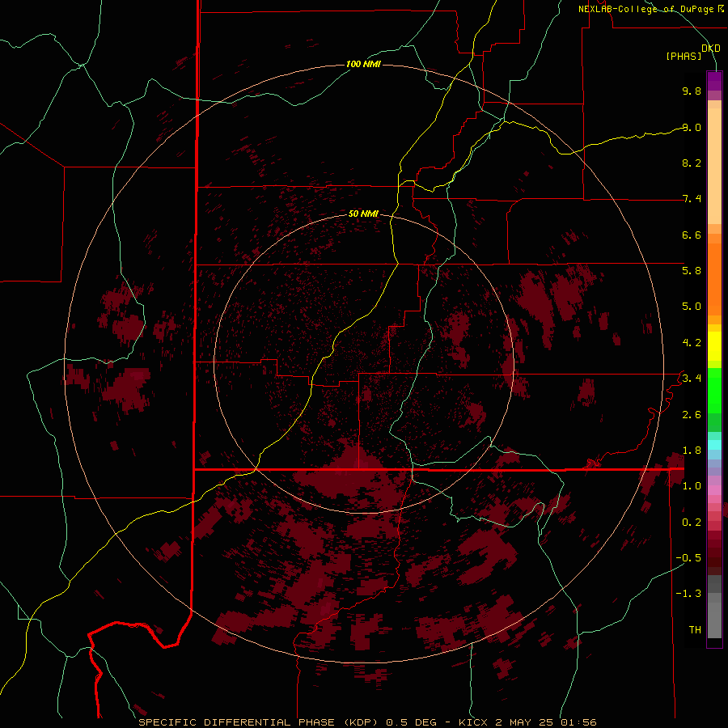Click the KICX radar site identifier
The height and width of the screenshot is (728, 728).
473,722
